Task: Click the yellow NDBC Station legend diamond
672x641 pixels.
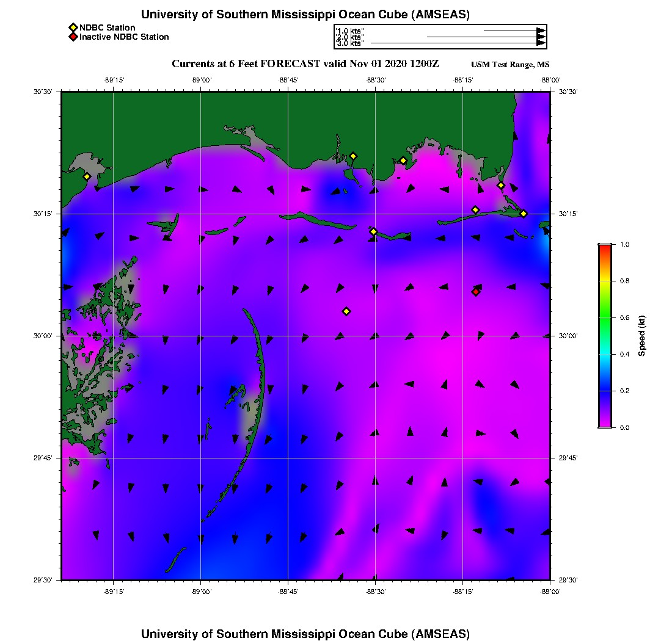Action: [73, 27]
